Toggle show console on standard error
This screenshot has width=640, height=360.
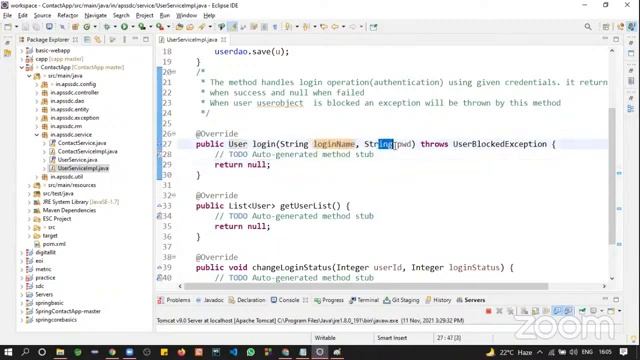(x=568, y=311)
